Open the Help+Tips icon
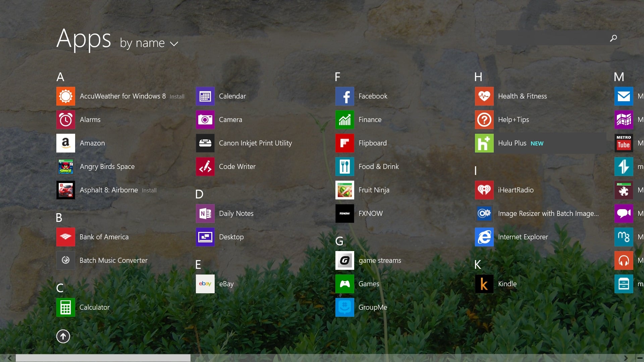Viewport: 644px width, 362px height. 484,120
